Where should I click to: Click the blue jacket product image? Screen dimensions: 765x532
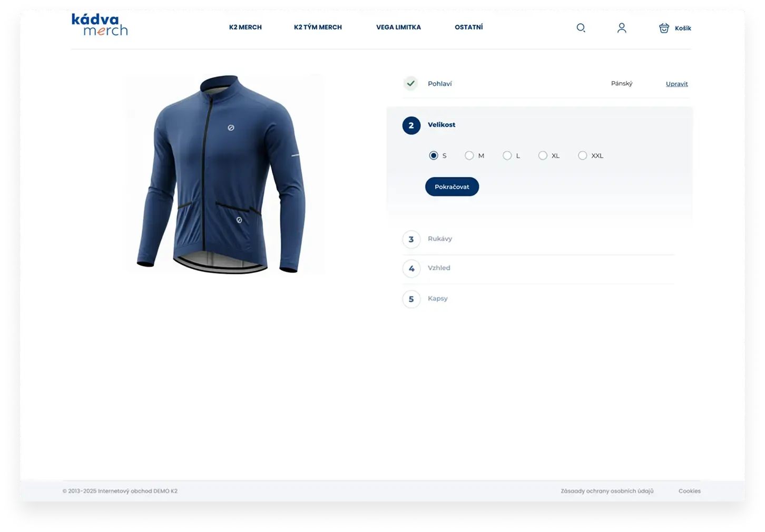coord(221,174)
